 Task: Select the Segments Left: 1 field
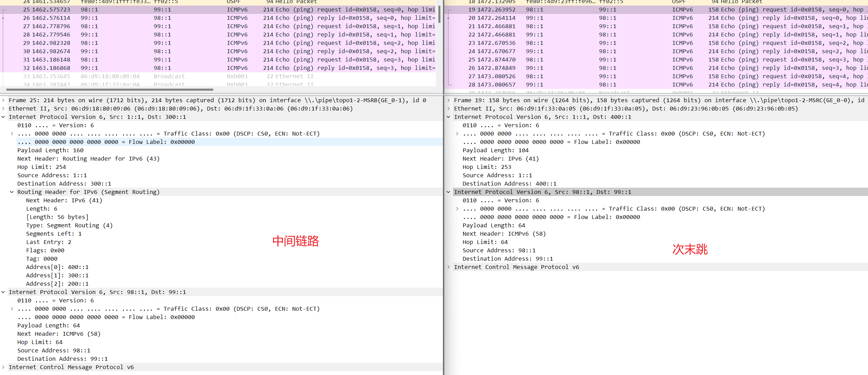pyautogui.click(x=54, y=234)
